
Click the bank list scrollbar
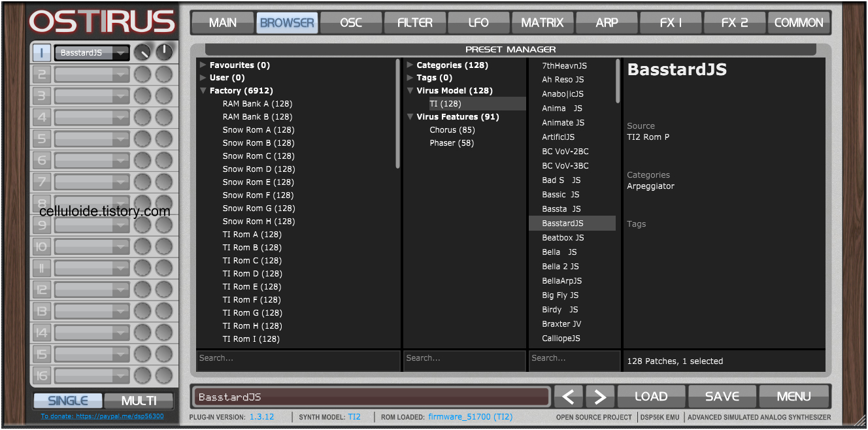tap(398, 114)
